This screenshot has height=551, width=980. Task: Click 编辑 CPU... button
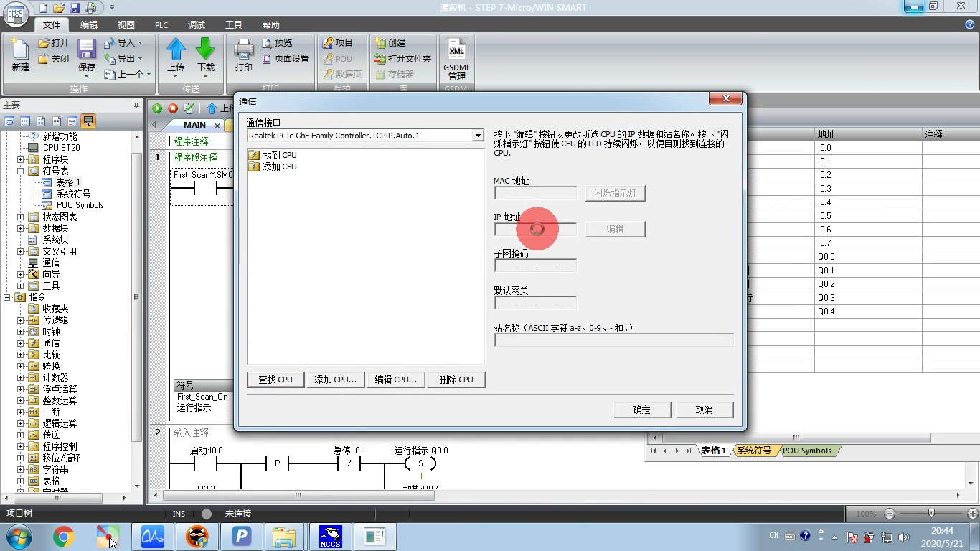[x=396, y=380]
